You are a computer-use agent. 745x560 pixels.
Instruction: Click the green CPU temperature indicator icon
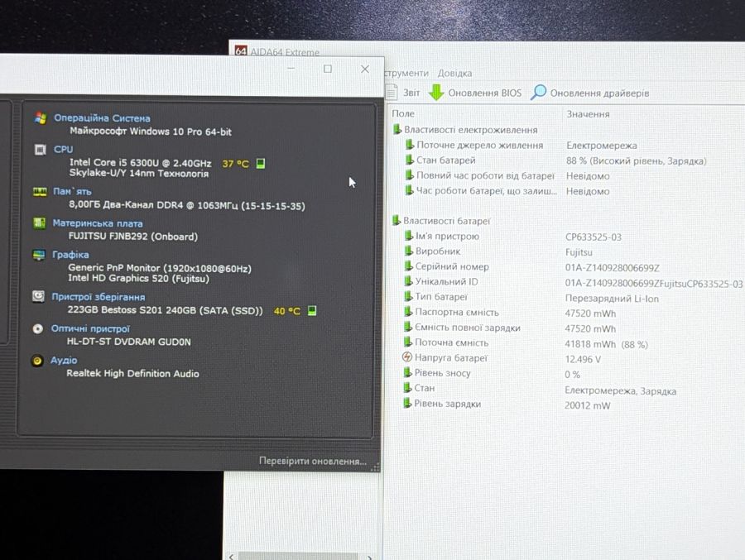(261, 164)
